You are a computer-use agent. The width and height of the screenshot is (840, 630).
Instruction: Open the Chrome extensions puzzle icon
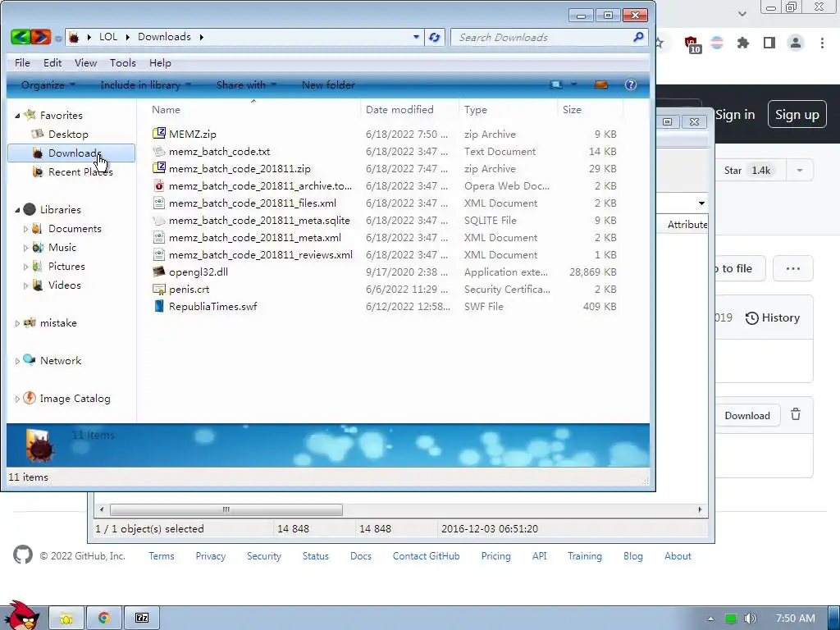[743, 43]
